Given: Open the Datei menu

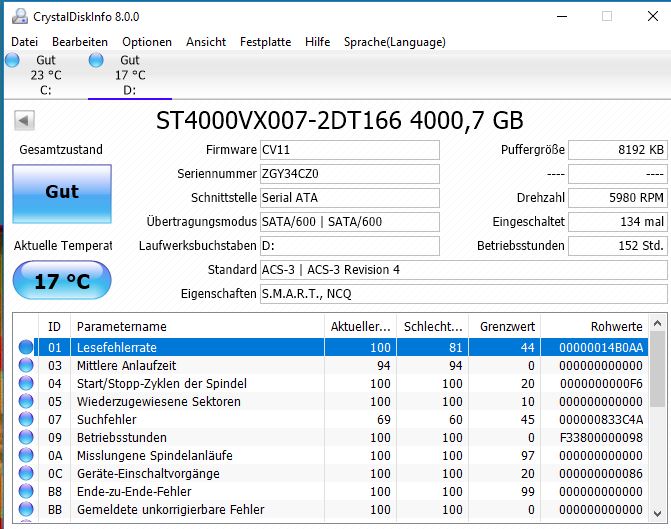Looking at the screenshot, I should pos(24,42).
